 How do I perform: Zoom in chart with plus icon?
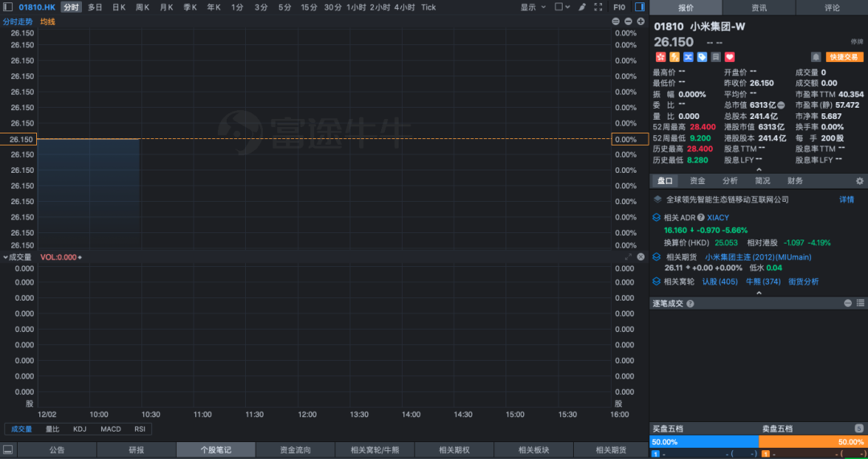tap(641, 22)
